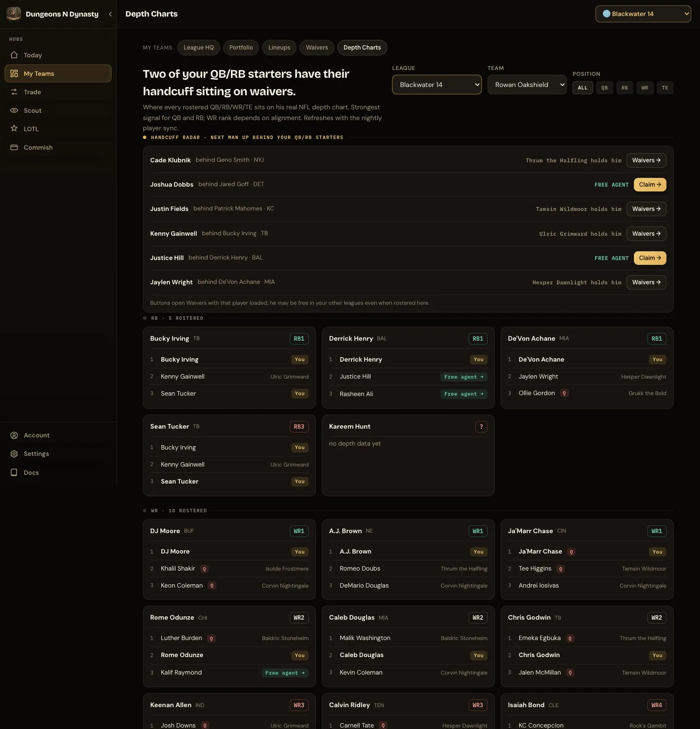Open the Team dropdown showing Rowan Oakshield
The image size is (700, 729).
point(527,85)
